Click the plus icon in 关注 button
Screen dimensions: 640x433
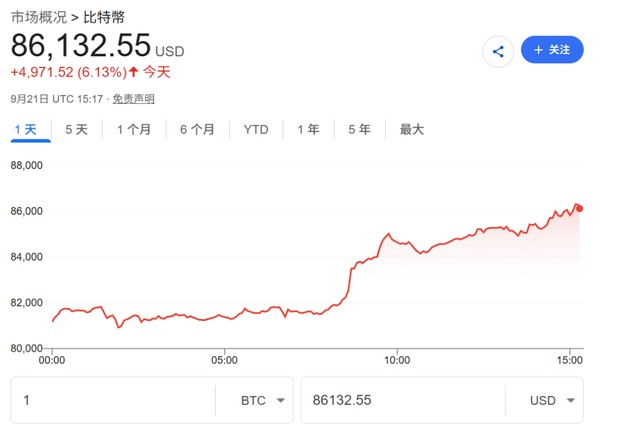538,50
